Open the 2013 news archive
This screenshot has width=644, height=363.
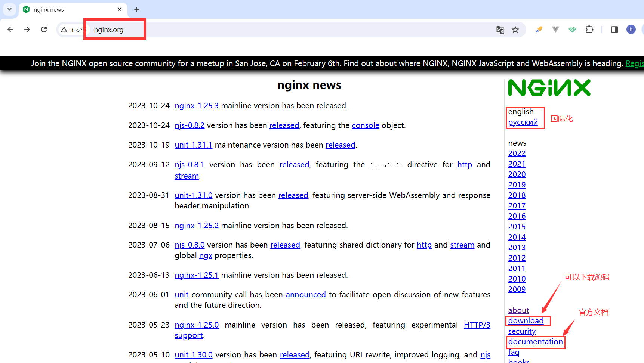[x=517, y=248]
